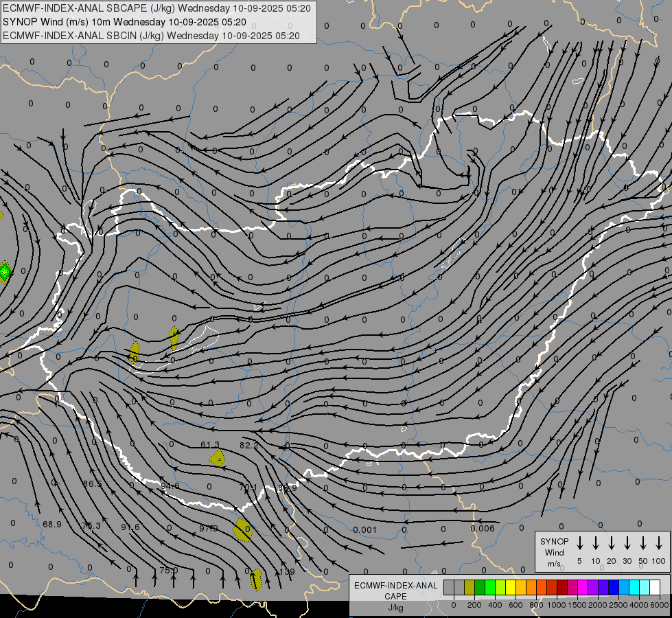The image size is (672, 618).
Task: Pick the dark red swatch after tick 1000
Action: click(x=562, y=588)
